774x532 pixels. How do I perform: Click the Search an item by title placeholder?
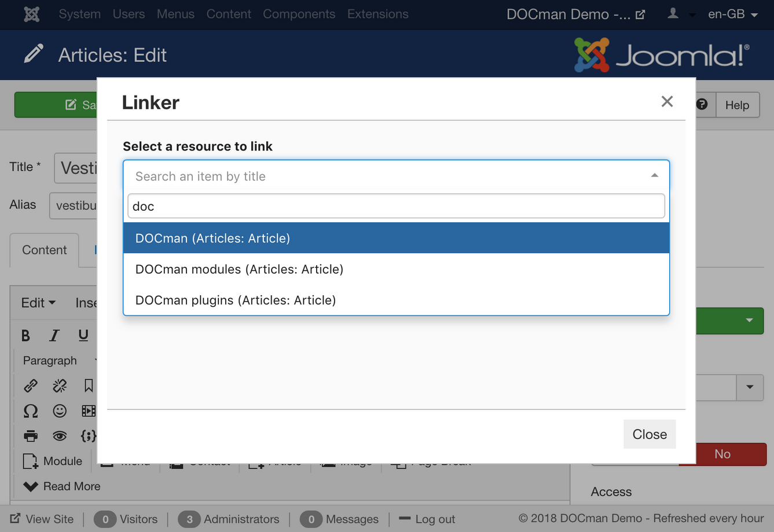pyautogui.click(x=200, y=176)
